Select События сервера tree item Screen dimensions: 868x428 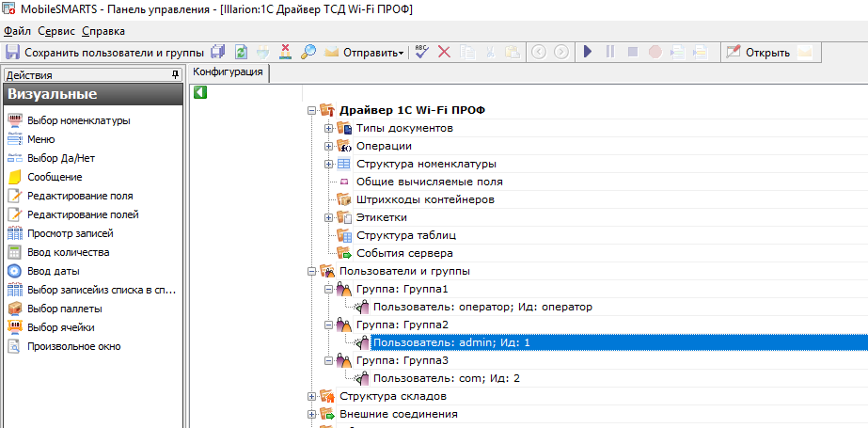404,253
